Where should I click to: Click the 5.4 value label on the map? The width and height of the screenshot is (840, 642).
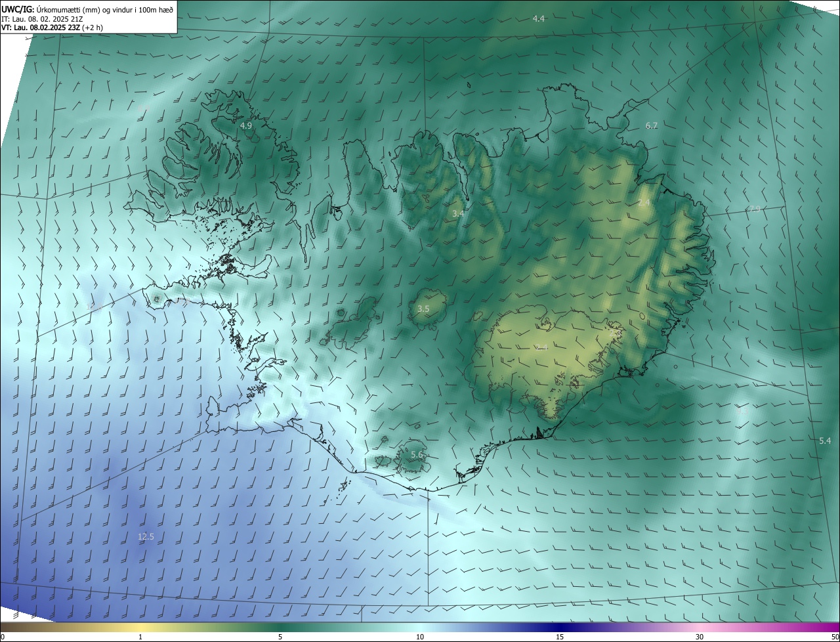point(825,441)
